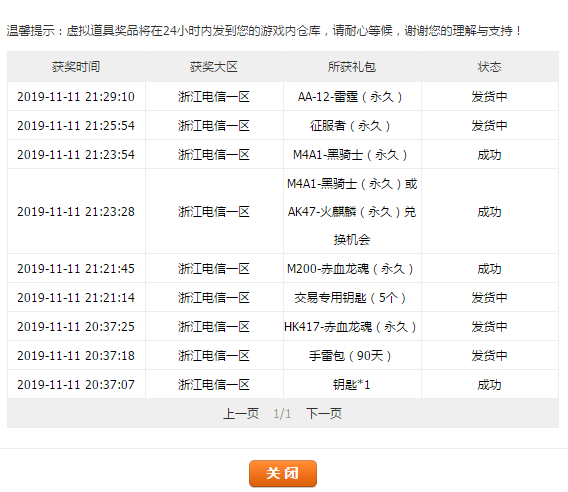Select timestamp 2019-11-11 20:37:07
Viewport: 568px width, 492px height.
point(76,384)
